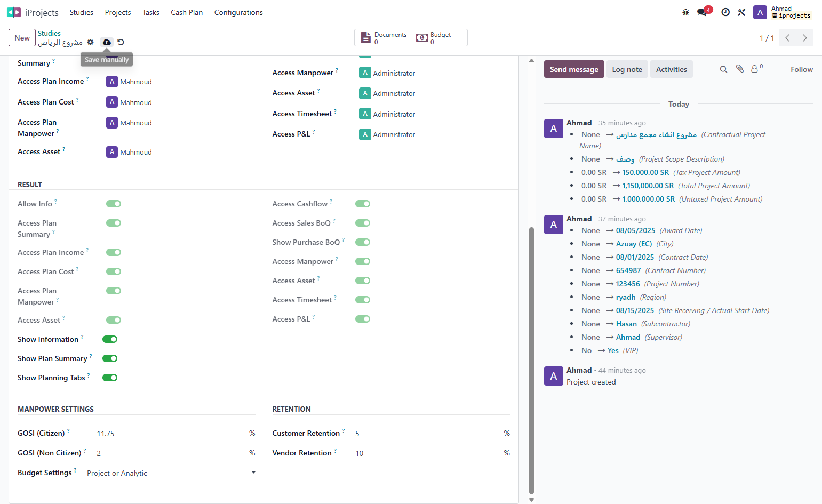Click the GOSI (Citizen) percentage field
822x504 pixels.
pyautogui.click(x=171, y=434)
